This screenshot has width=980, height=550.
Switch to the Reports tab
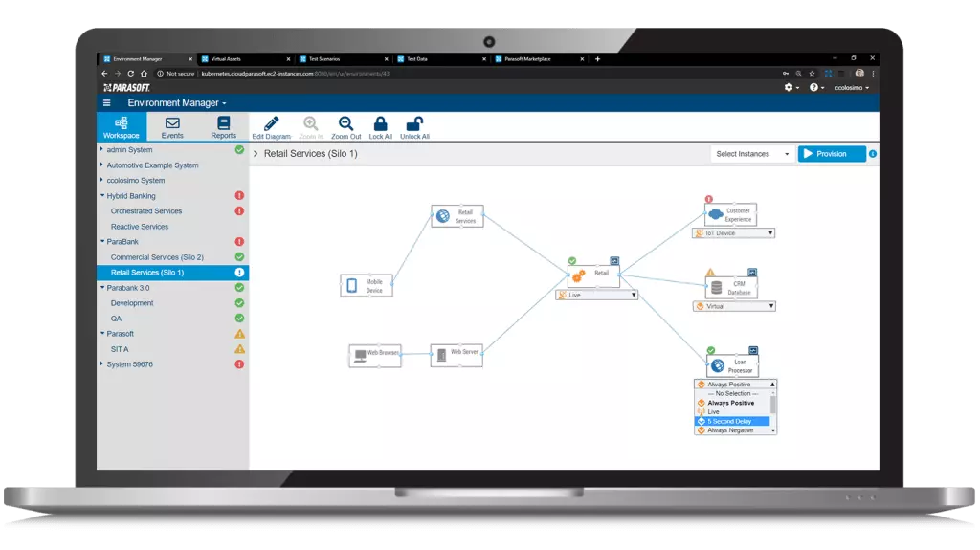tap(224, 127)
